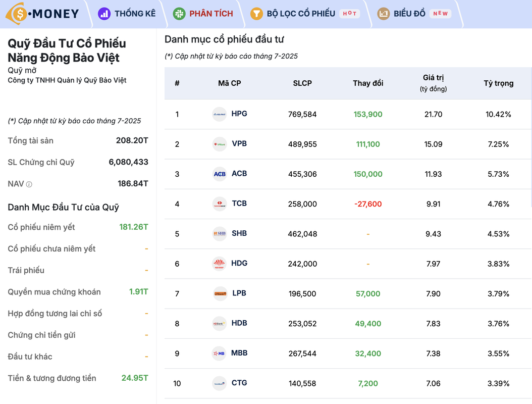The height and width of the screenshot is (404, 532).
Task: Click the Hợp đồng tương lai chỉ số label
Action: click(55, 314)
